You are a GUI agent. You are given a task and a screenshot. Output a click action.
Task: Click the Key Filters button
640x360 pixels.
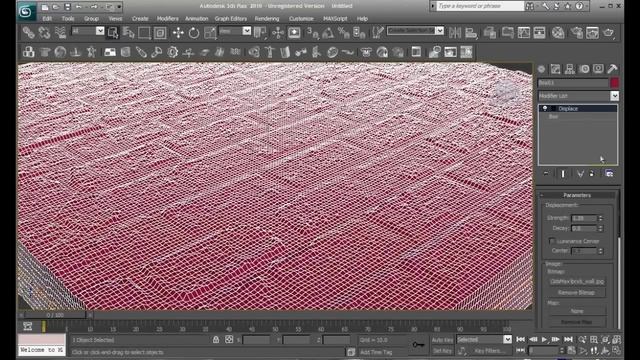tap(490, 351)
